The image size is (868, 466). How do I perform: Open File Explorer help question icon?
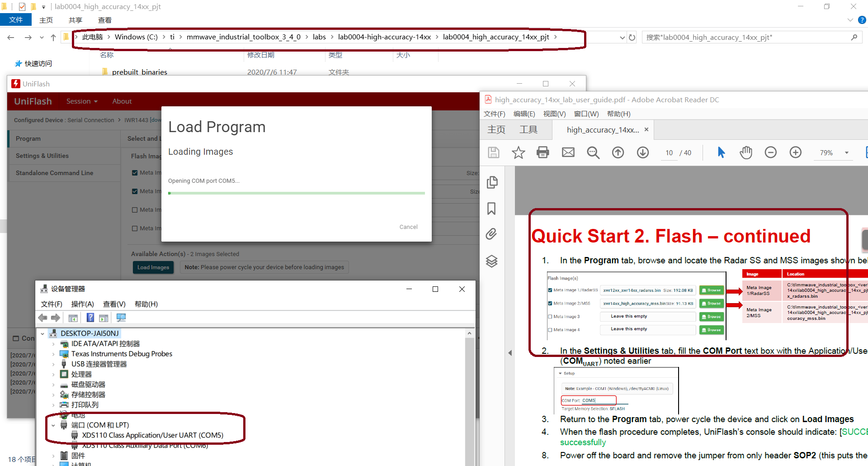pyautogui.click(x=862, y=20)
